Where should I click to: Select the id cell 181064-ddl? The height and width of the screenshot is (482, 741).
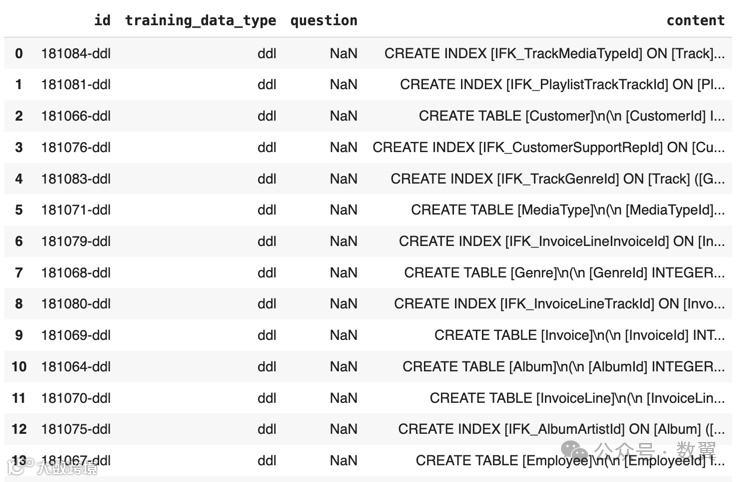tap(76, 366)
